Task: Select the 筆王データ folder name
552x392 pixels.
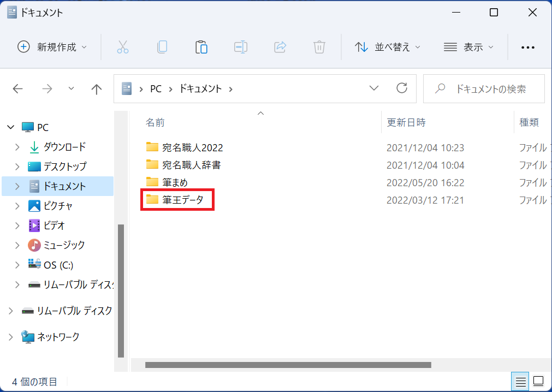Action: tap(183, 200)
